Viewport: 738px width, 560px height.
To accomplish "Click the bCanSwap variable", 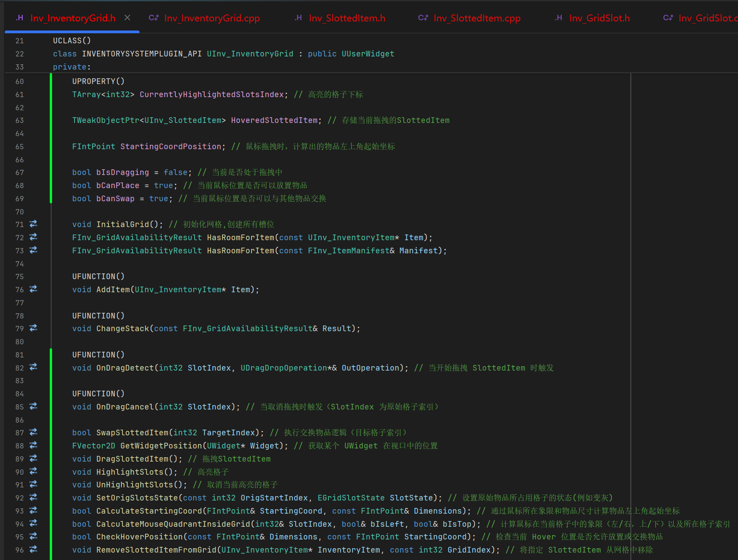I will click(x=115, y=199).
